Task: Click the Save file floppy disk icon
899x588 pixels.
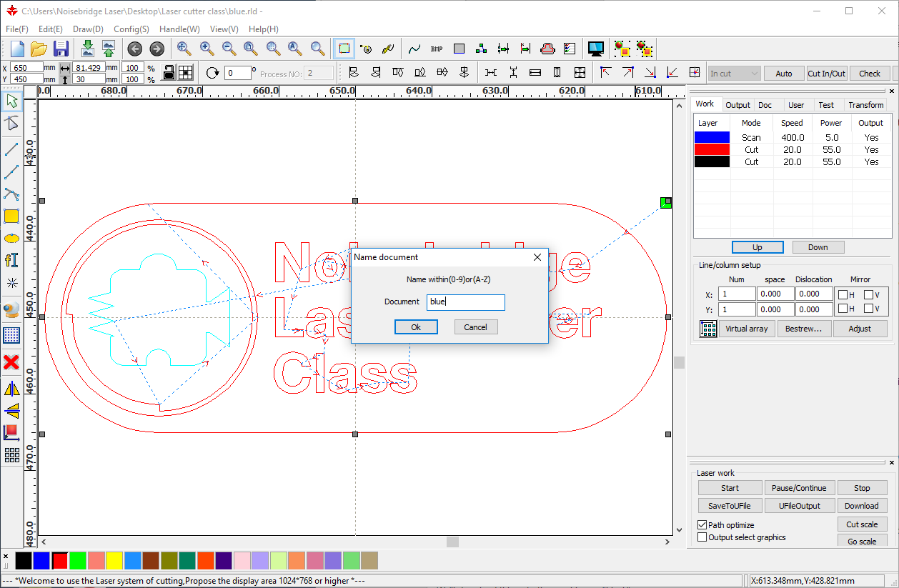Action: point(61,49)
